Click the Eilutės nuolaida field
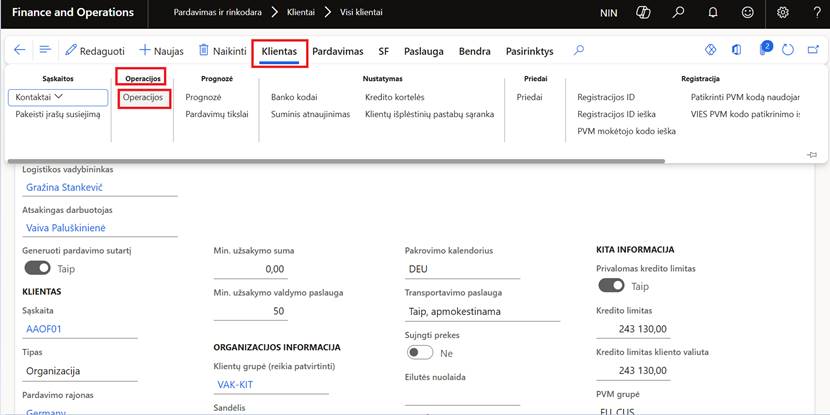This screenshot has height=415, width=830. point(462,396)
